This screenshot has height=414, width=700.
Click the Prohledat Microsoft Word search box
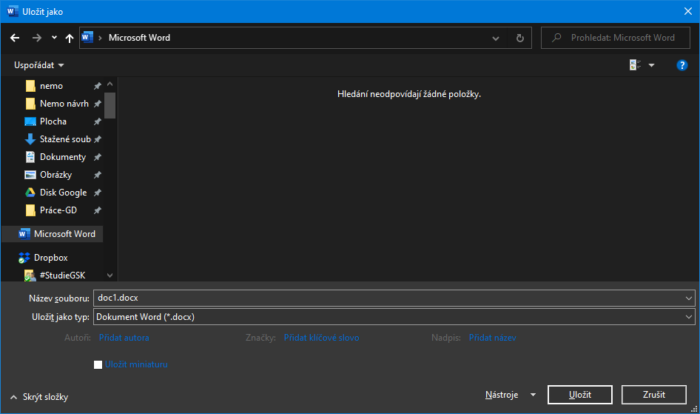pos(615,38)
